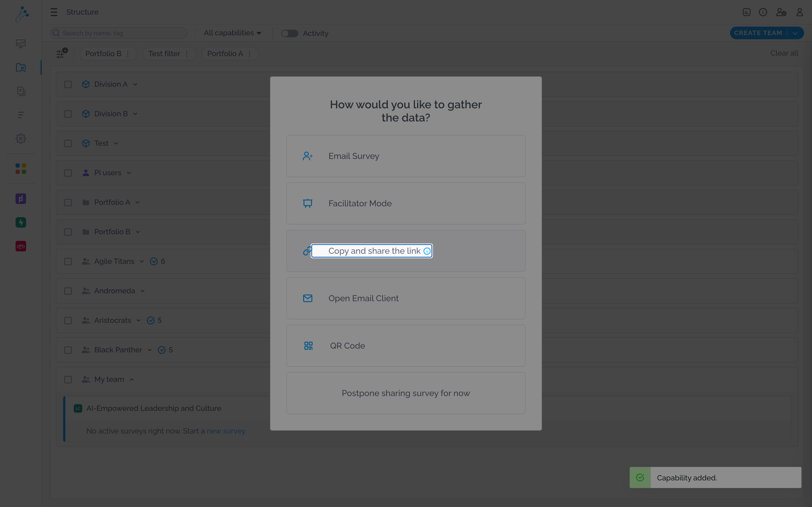812x507 pixels.
Task: Open three-dot menu on Portfolio A filter
Action: coord(250,54)
